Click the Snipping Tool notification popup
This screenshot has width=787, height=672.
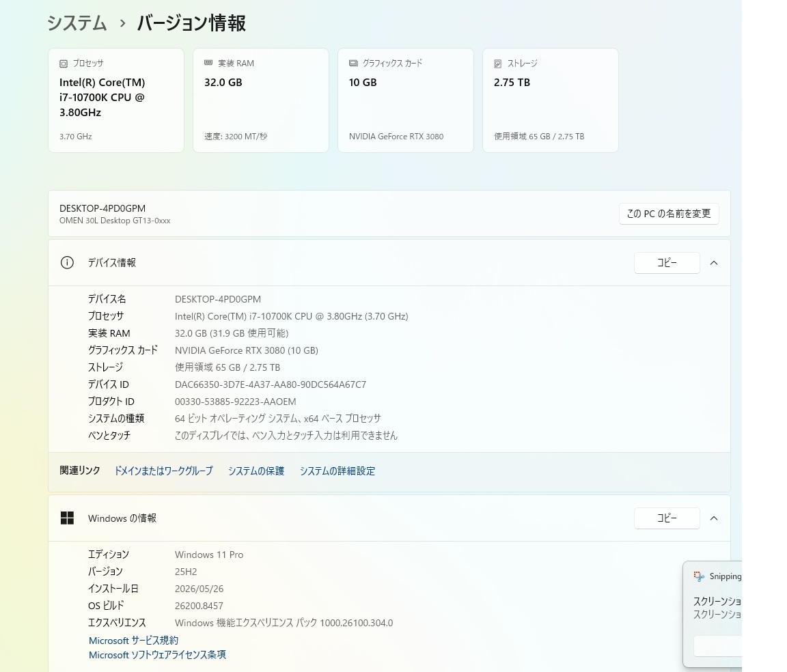coord(713,614)
